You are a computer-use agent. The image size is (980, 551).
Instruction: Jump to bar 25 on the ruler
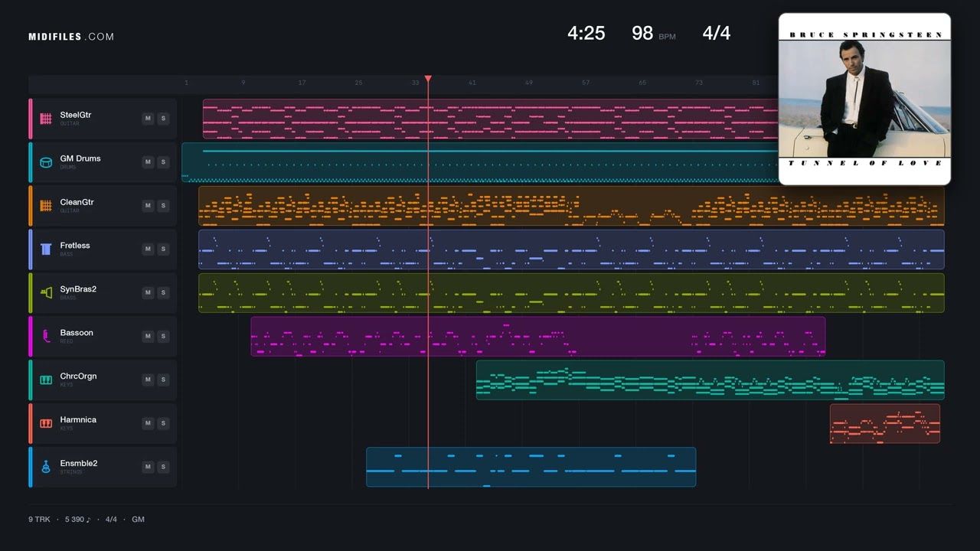click(358, 83)
